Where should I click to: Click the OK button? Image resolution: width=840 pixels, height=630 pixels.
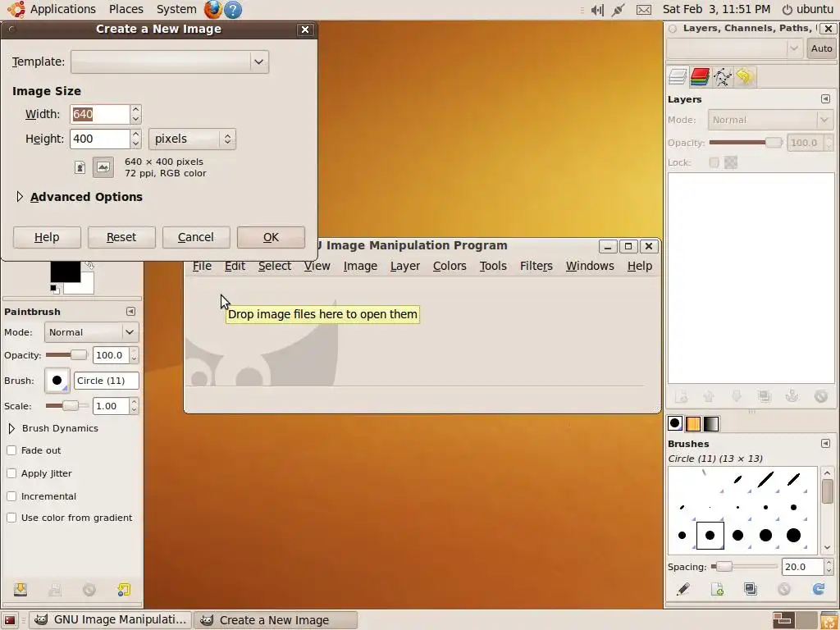point(271,237)
